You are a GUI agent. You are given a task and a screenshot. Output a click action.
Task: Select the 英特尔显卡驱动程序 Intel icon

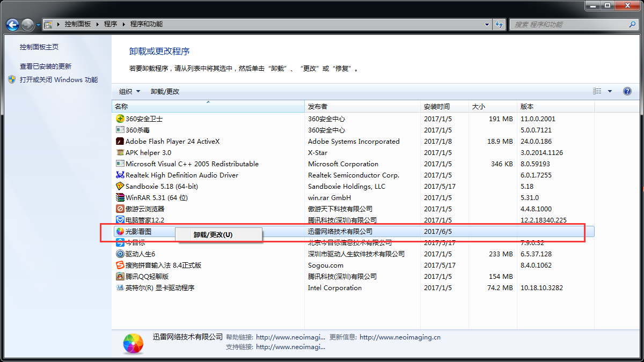coord(119,287)
